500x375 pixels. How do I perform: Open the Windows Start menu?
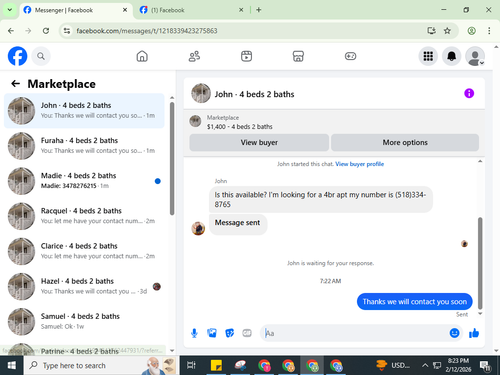[x=12, y=365]
